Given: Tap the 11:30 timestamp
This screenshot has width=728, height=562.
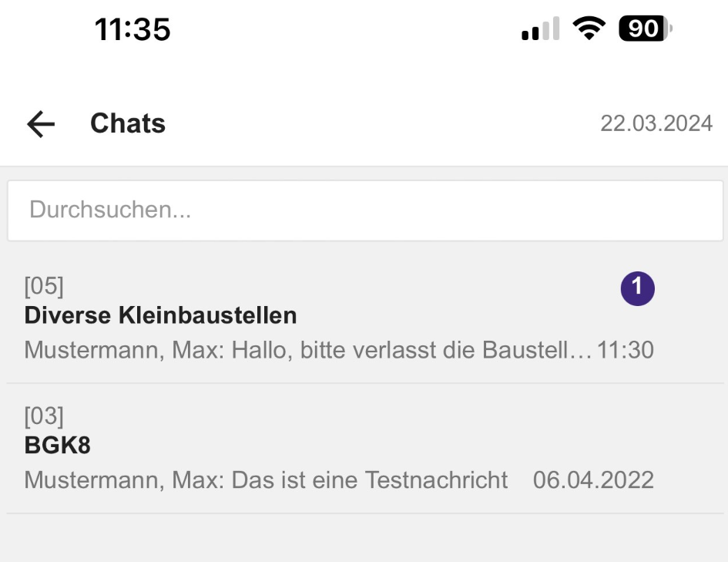Looking at the screenshot, I should pos(626,350).
